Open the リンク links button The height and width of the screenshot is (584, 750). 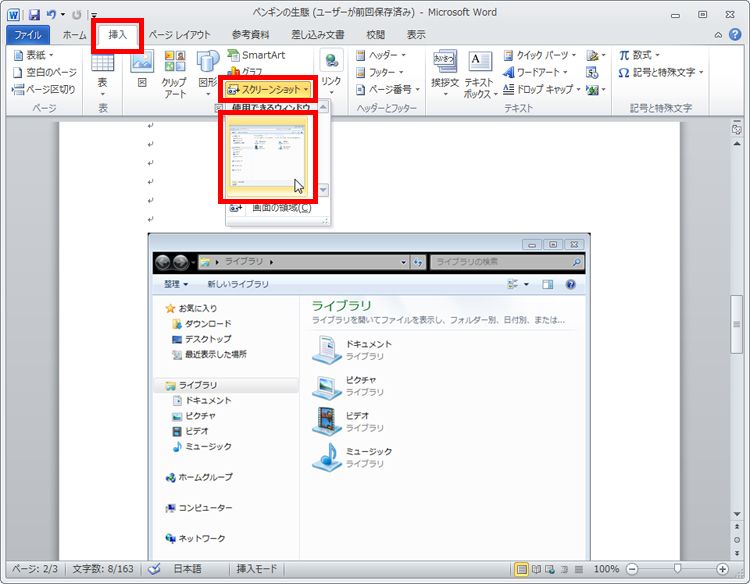pos(331,72)
